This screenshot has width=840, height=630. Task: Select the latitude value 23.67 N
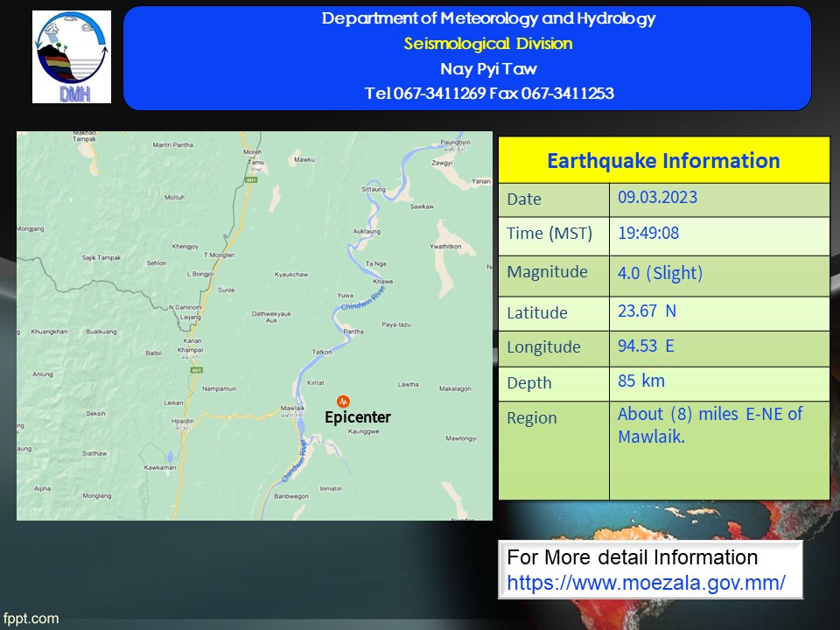[647, 311]
